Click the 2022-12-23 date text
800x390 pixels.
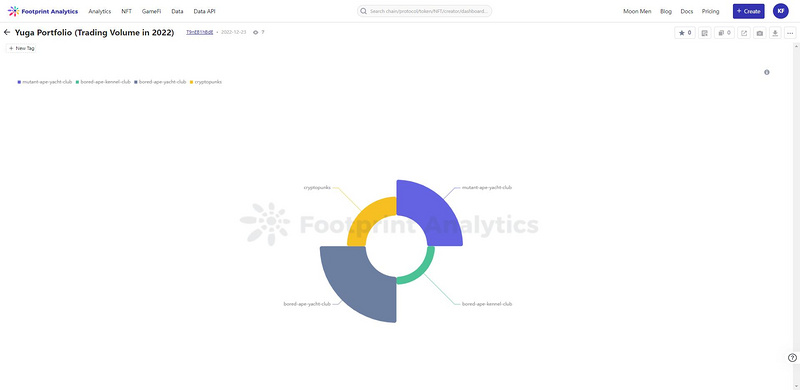(x=234, y=32)
